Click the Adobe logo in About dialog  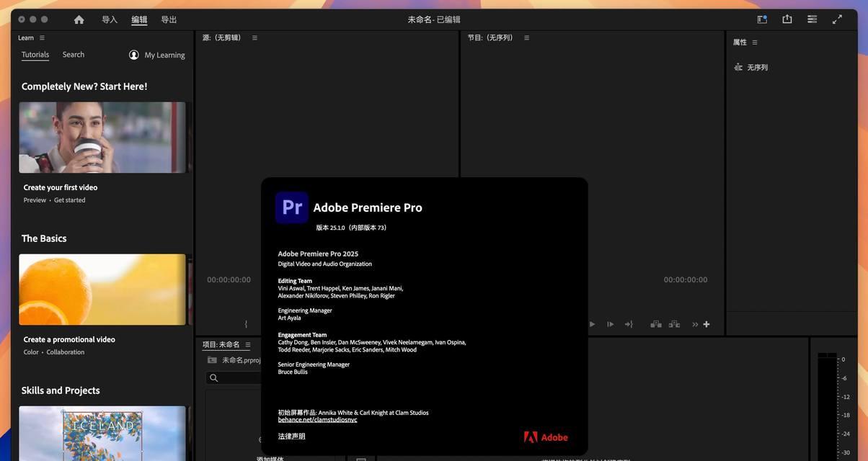[546, 437]
